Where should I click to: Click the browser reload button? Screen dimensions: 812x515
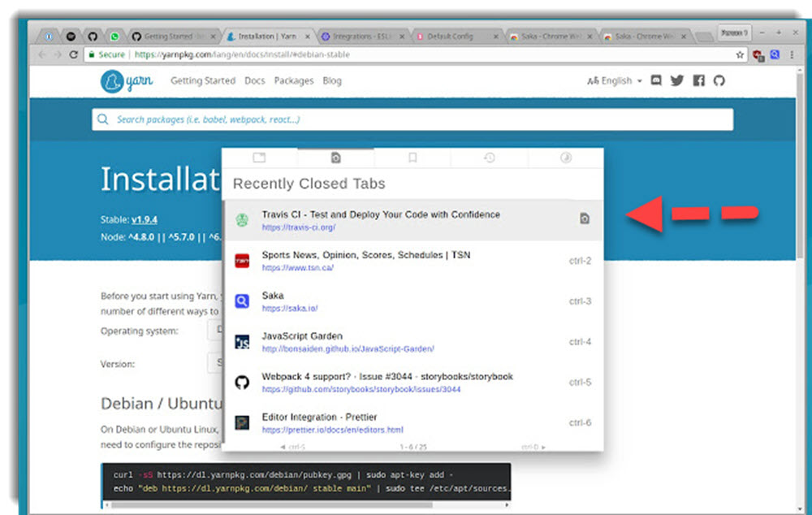coord(74,54)
